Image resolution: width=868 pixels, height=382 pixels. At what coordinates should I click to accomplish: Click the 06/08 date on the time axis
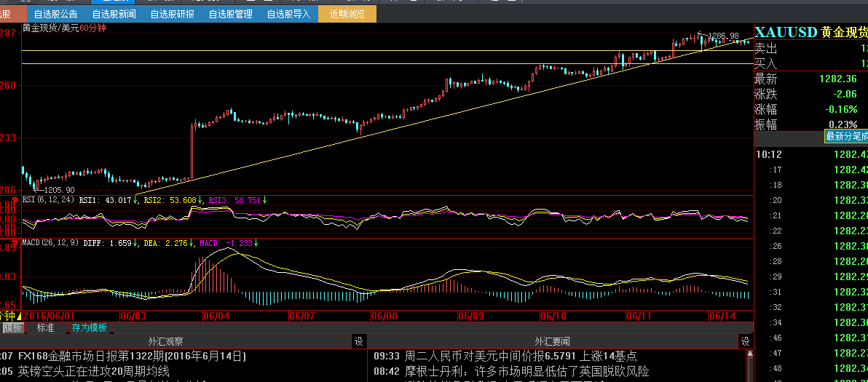[384, 317]
